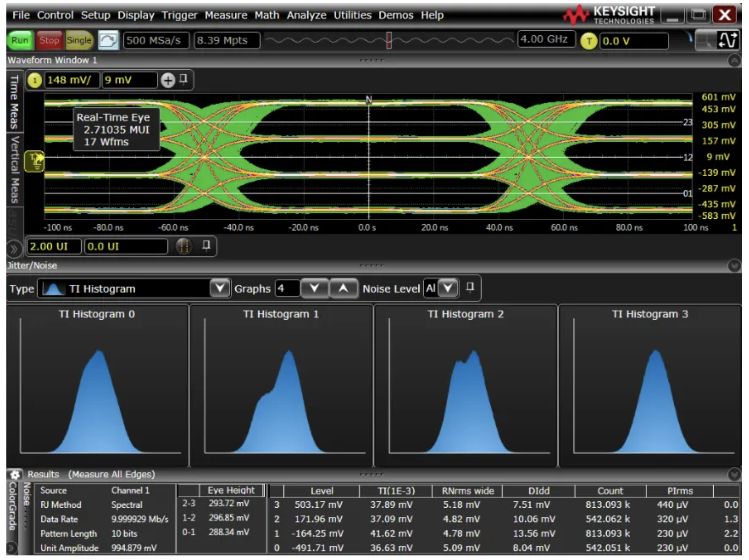Click the auto scale icon beside Single

pyautogui.click(x=108, y=40)
